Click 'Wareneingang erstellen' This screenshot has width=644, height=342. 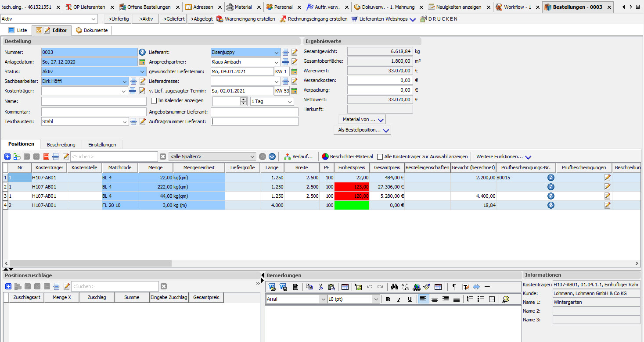tap(246, 19)
